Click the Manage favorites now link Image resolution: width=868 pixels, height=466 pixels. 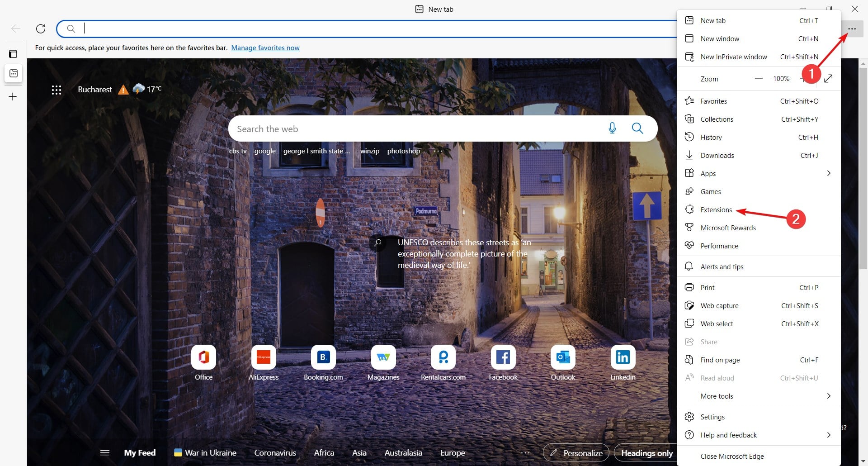tap(265, 48)
